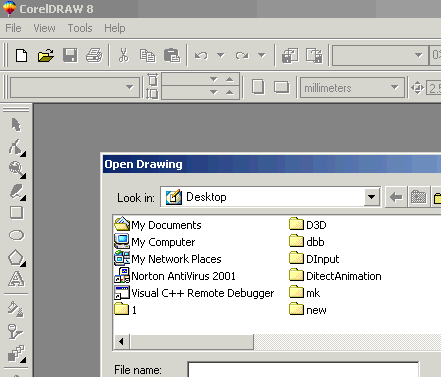This screenshot has height=377, width=441.
Task: Select the folder named 1
Action: [x=125, y=310]
